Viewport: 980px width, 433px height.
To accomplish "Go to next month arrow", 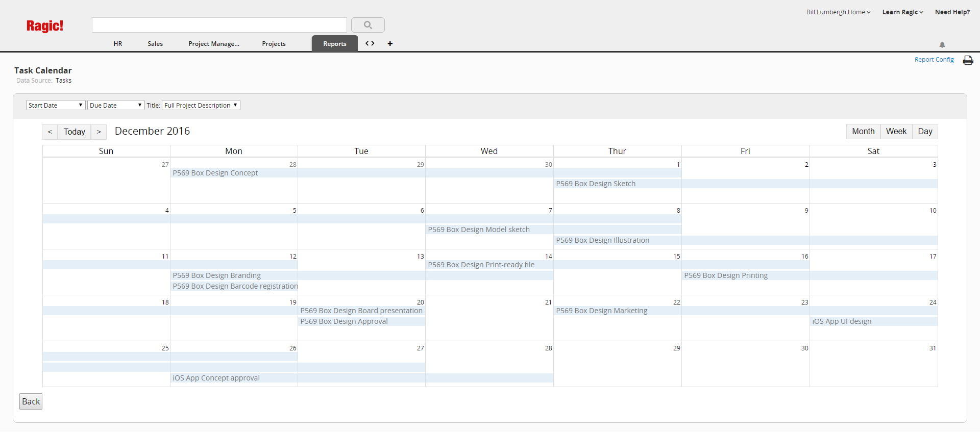I will (x=99, y=132).
